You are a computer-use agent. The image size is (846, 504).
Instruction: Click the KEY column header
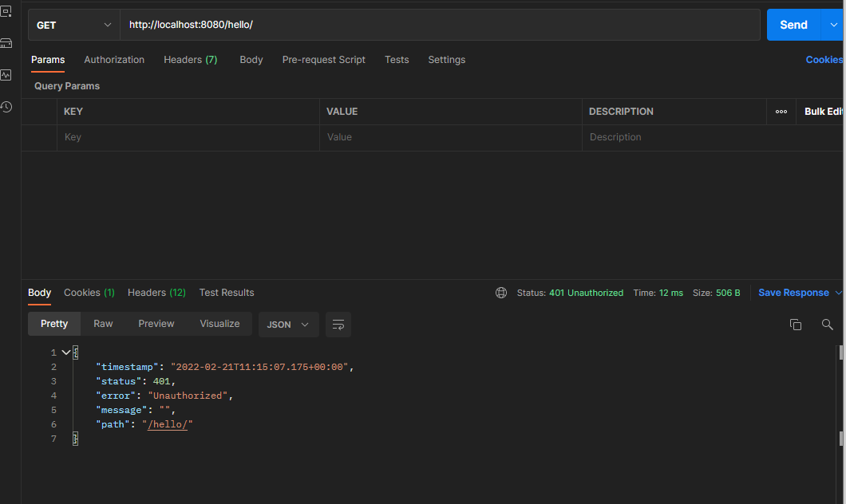click(73, 112)
